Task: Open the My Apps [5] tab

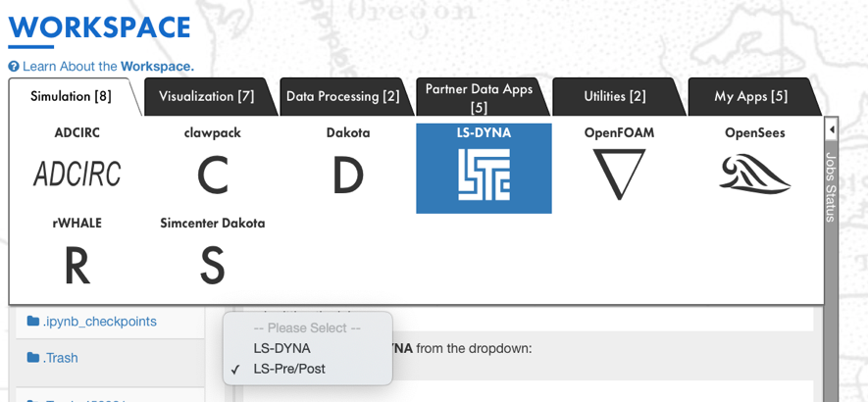Action: coord(750,96)
